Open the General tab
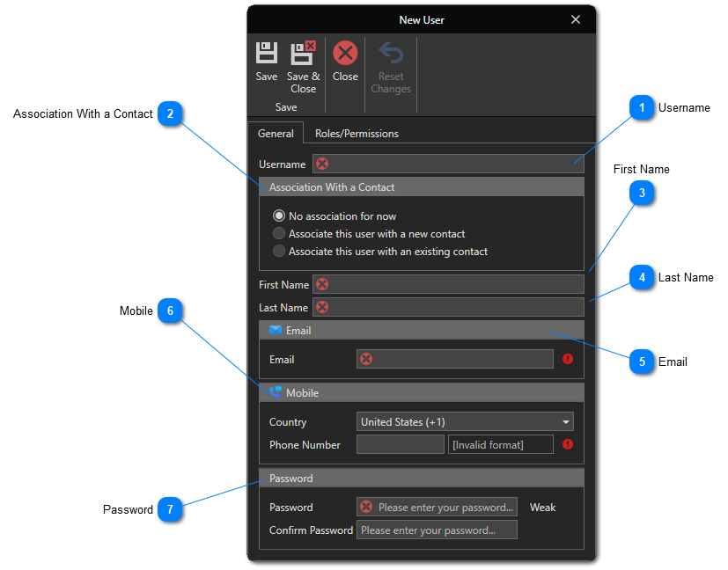728x570 pixels. pos(276,134)
